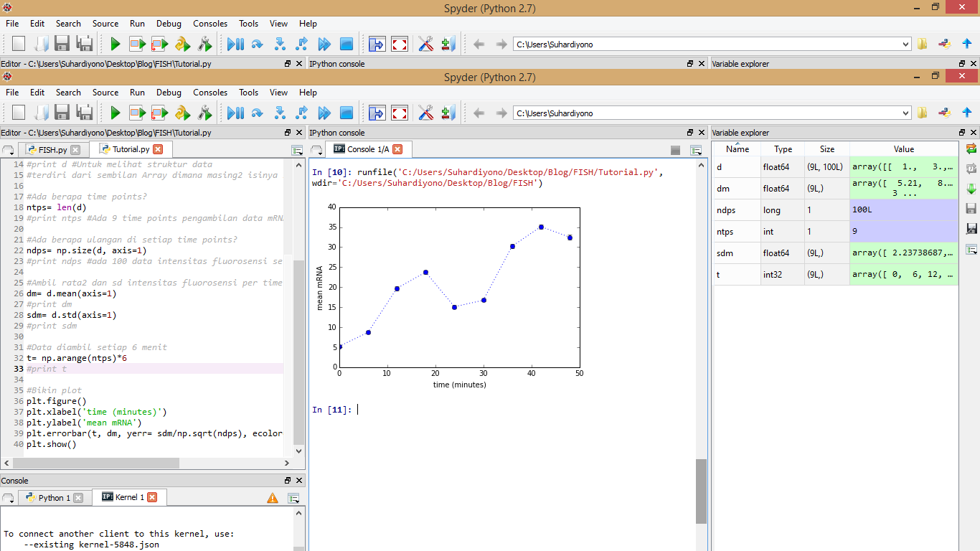
Task: Click debugger Step icon in lower toolbar
Action: tap(257, 113)
